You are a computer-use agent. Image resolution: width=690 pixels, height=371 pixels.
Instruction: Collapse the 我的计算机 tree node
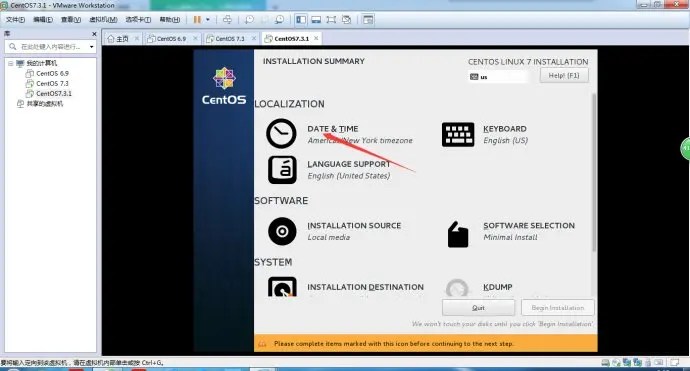11,63
